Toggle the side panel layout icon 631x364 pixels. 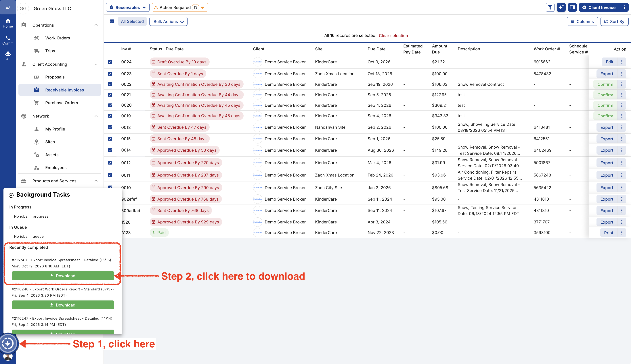[x=572, y=7]
